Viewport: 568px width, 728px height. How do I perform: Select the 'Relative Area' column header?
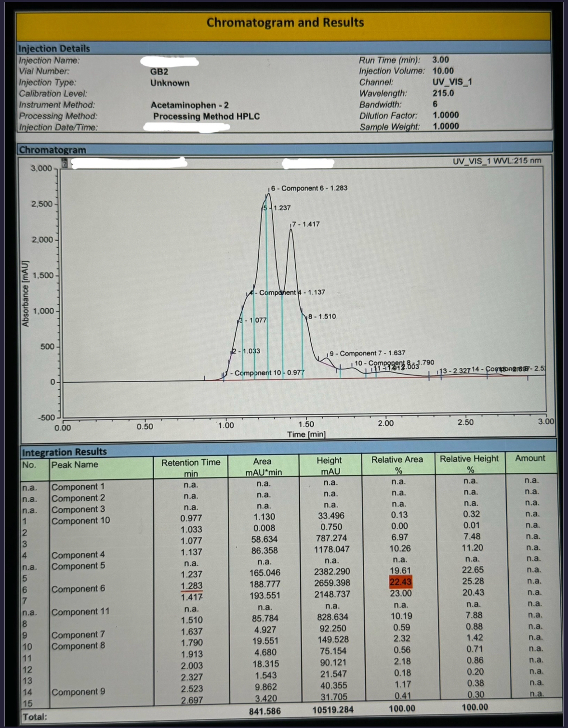pos(397,459)
